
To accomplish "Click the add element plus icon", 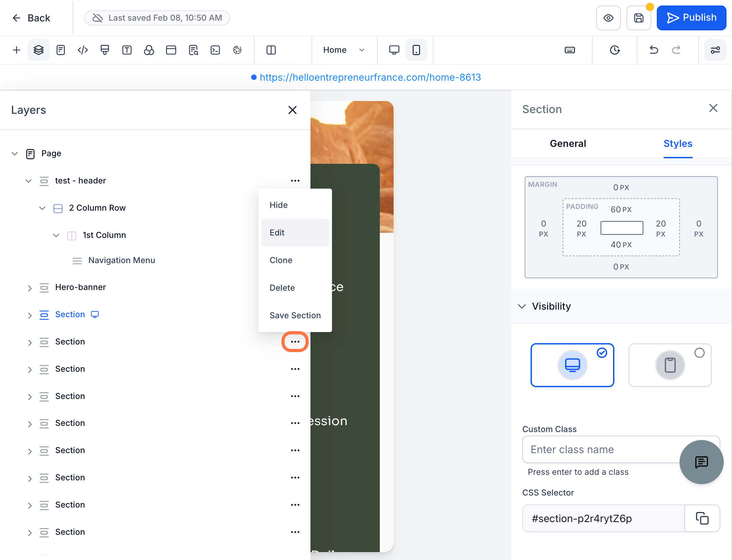I will pos(16,50).
